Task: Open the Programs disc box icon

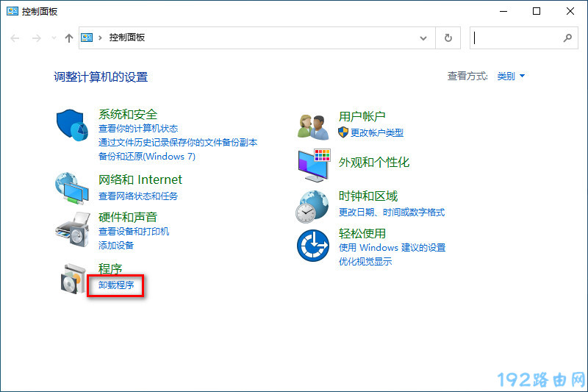Action: coord(72,277)
